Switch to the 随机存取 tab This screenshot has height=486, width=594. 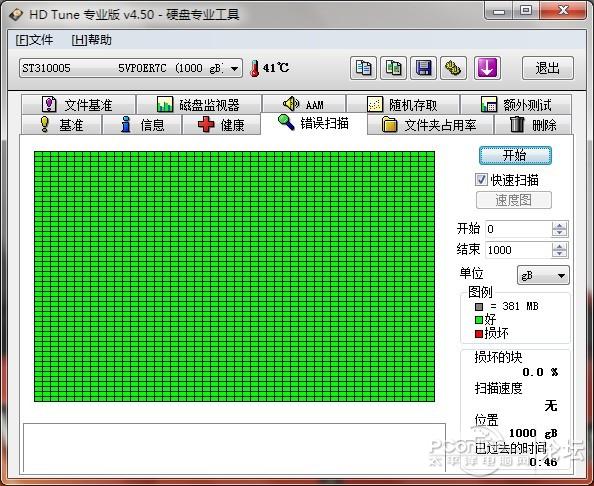point(403,105)
